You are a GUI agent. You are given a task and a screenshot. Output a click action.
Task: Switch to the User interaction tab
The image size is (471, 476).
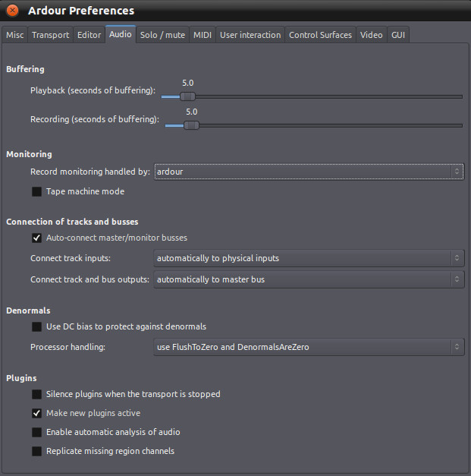tap(250, 35)
